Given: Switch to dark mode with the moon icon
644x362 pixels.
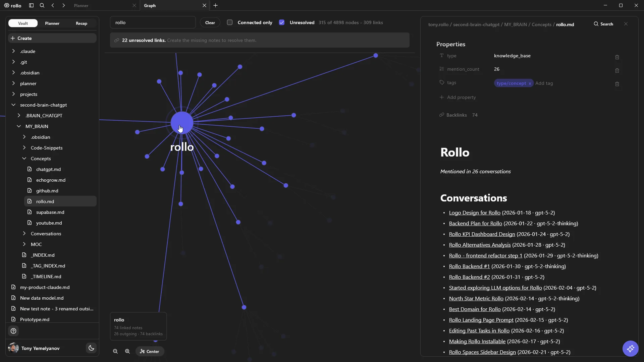Looking at the screenshot, I should [91, 348].
